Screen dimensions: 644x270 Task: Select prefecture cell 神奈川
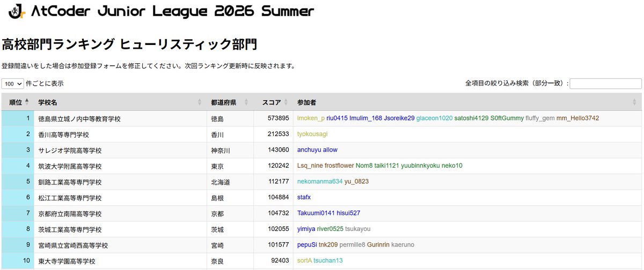pyautogui.click(x=221, y=151)
